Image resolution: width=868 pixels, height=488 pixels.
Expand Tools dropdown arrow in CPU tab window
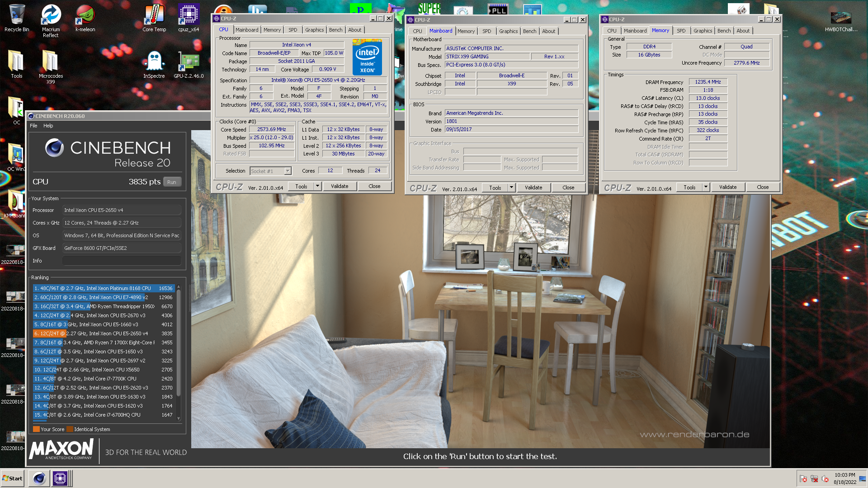[317, 186]
